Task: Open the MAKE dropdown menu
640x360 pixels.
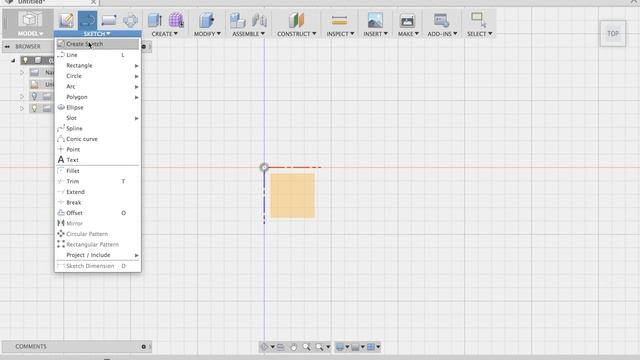Action: point(408,34)
